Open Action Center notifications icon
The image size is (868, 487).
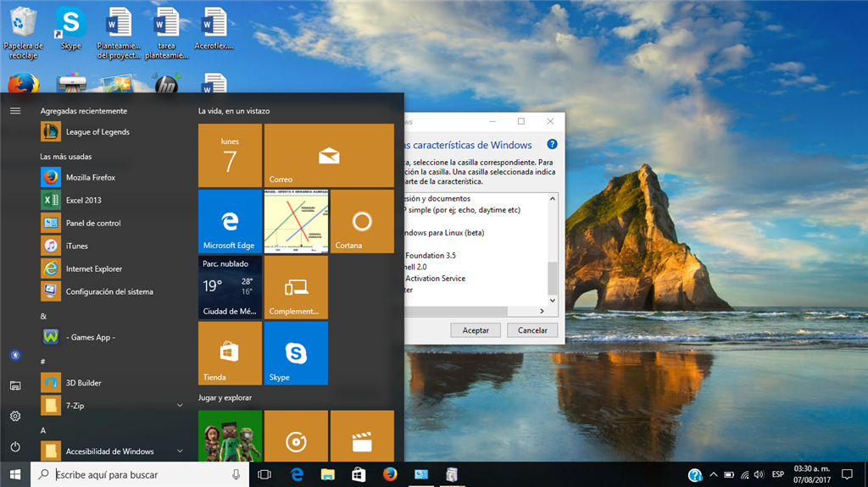[x=847, y=474]
